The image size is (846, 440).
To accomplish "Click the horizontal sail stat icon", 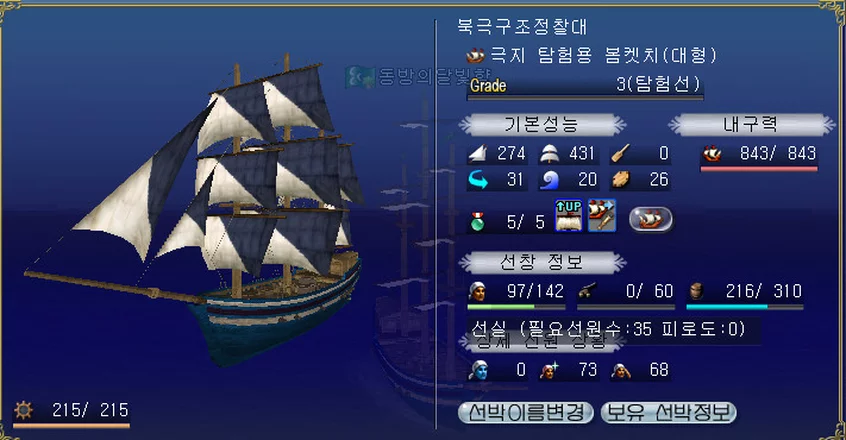I will 549,154.
